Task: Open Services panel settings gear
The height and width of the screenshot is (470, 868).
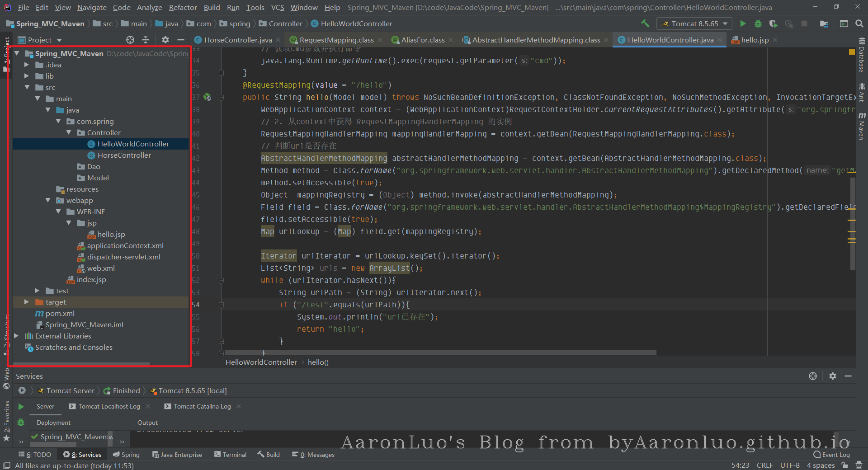Action: click(833, 376)
